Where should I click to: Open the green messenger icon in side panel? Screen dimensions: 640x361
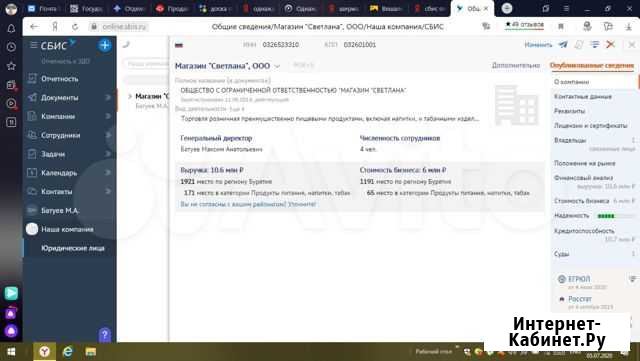[11, 293]
